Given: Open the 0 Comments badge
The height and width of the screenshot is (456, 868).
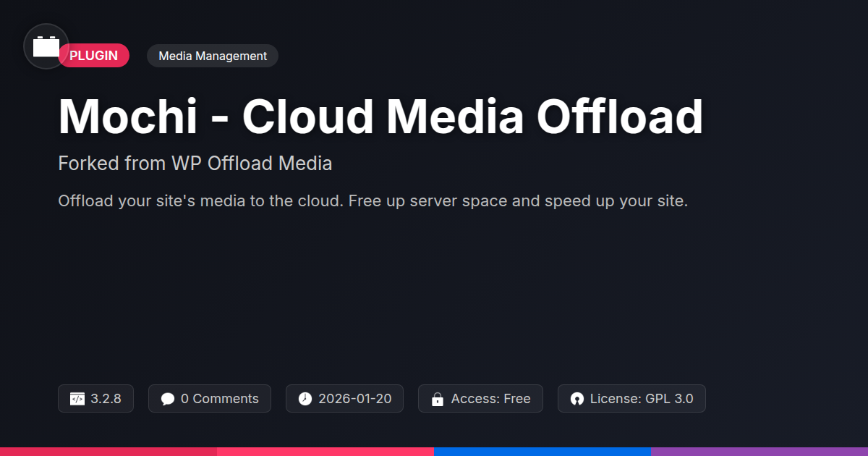Looking at the screenshot, I should pyautogui.click(x=210, y=399).
